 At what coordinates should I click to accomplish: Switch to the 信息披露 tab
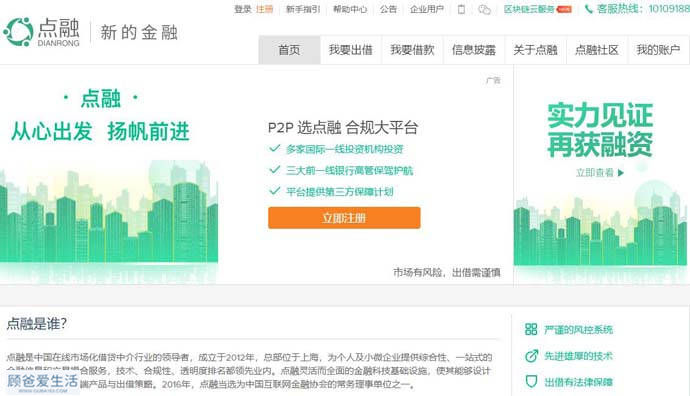[474, 50]
